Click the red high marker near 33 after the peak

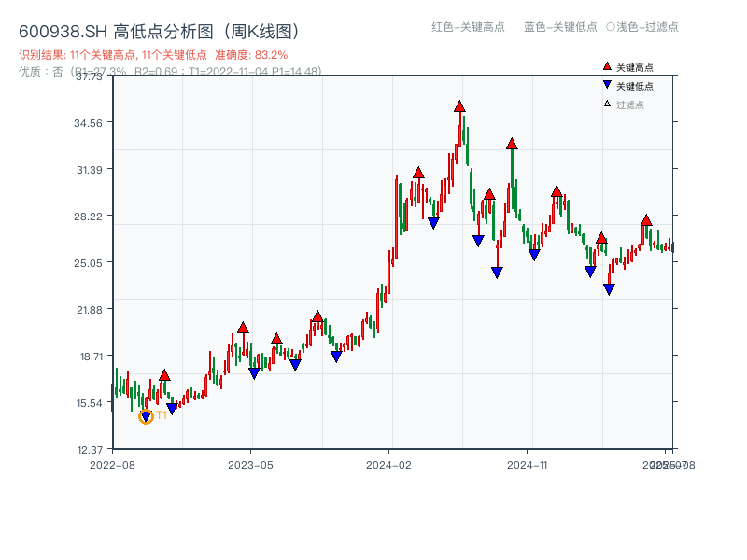[512, 144]
